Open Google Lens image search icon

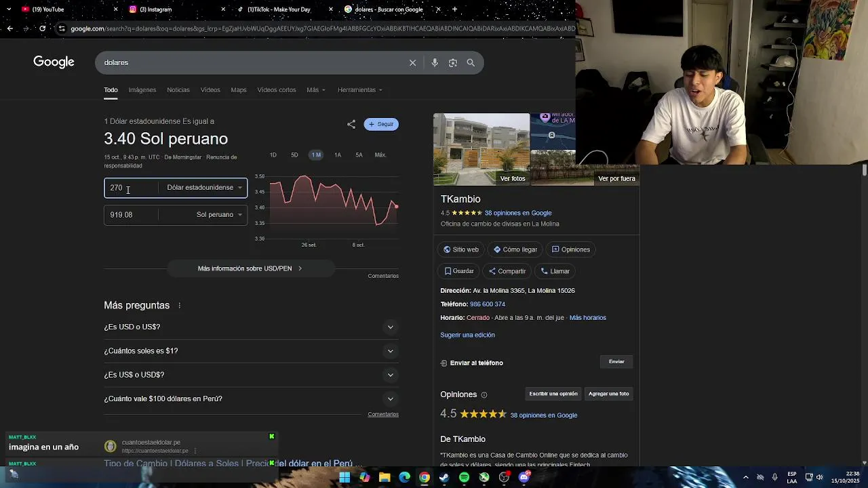[x=452, y=62]
